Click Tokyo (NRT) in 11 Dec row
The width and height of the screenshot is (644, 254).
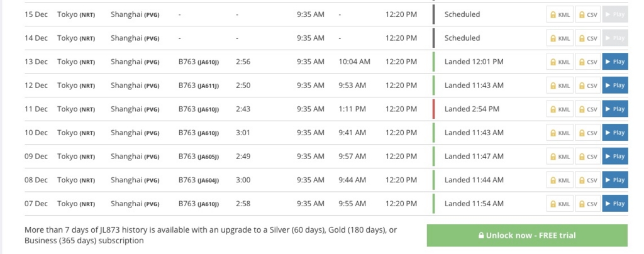(75, 109)
